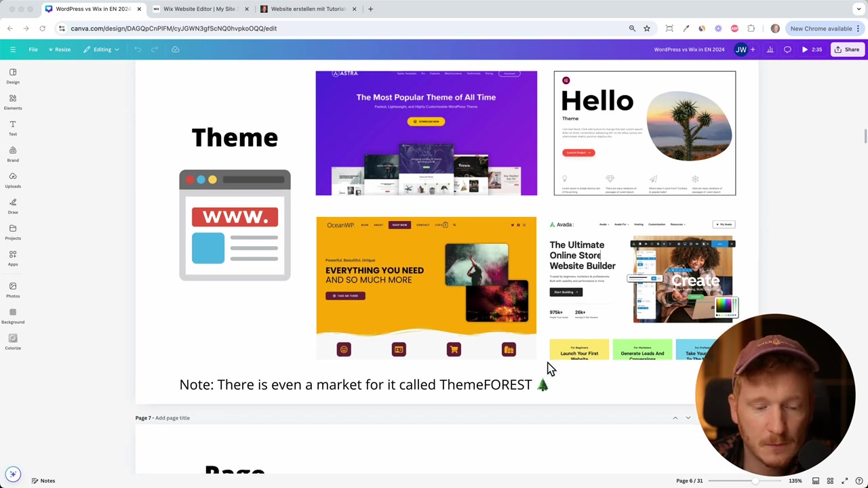The height and width of the screenshot is (488, 868).
Task: Move Page 7 up with the chevron
Action: [x=675, y=418]
